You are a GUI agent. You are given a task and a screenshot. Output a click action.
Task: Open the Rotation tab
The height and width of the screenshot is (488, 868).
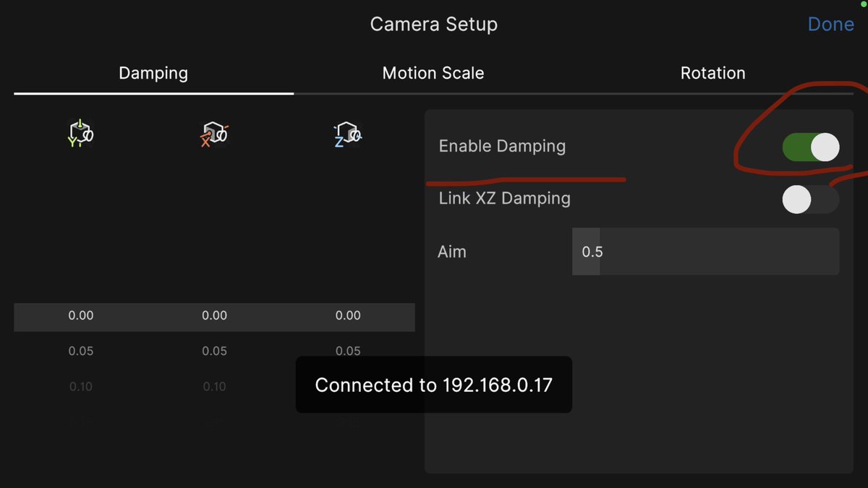(x=713, y=73)
